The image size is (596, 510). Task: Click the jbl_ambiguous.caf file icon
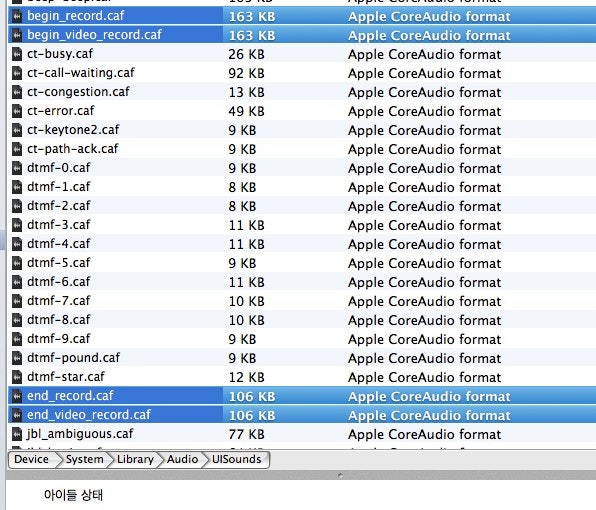click(17, 434)
